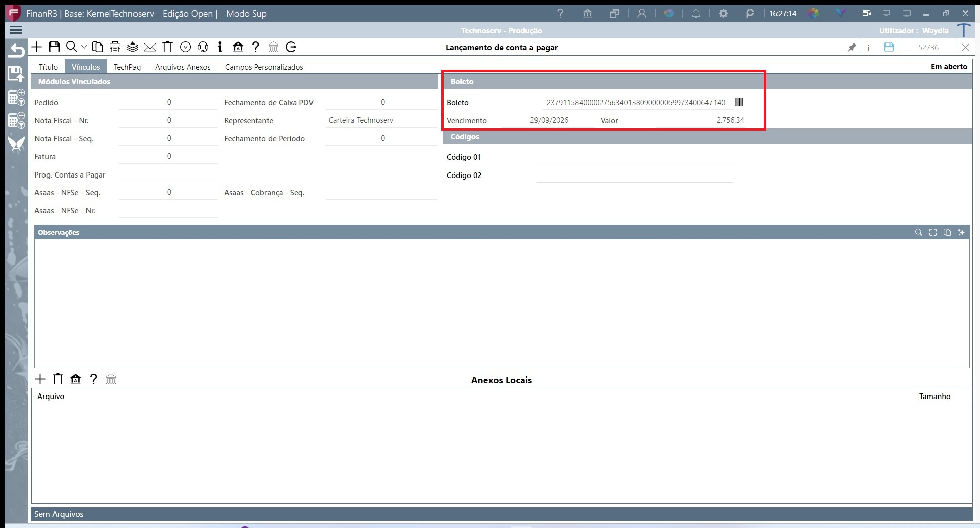Delete attachment with trash icon in Anexos Locais

[x=58, y=379]
